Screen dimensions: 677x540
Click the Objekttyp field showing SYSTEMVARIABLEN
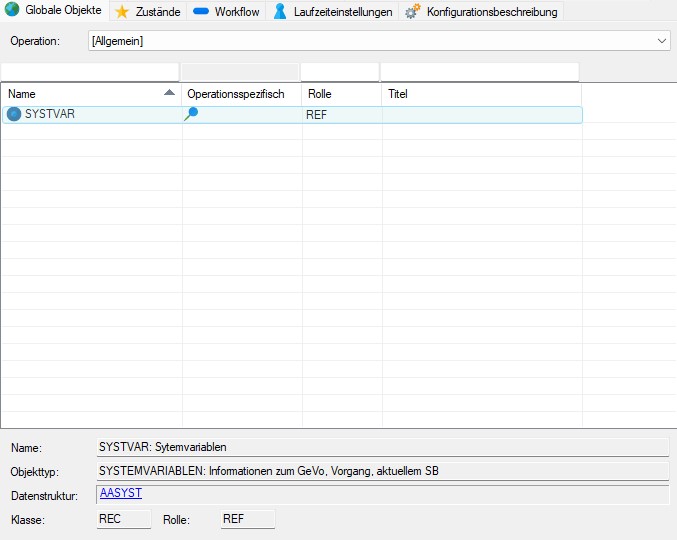tap(382, 470)
